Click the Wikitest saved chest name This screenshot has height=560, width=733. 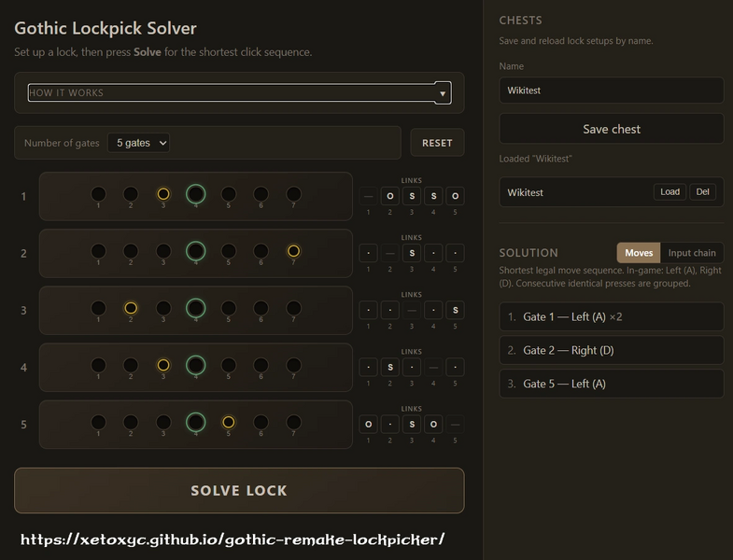pos(525,192)
